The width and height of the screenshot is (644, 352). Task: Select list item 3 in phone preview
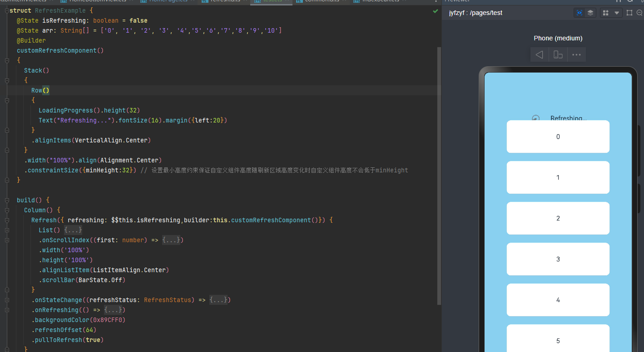pos(558,259)
